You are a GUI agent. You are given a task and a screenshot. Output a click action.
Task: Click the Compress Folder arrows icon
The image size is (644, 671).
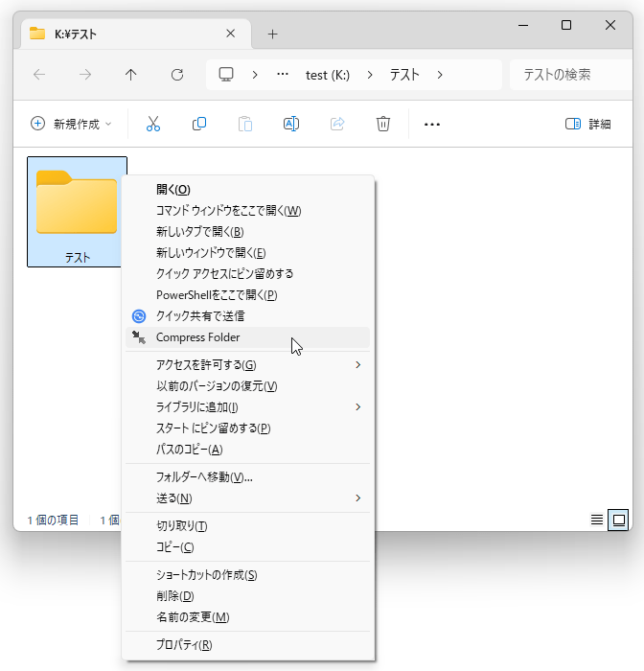tap(139, 337)
